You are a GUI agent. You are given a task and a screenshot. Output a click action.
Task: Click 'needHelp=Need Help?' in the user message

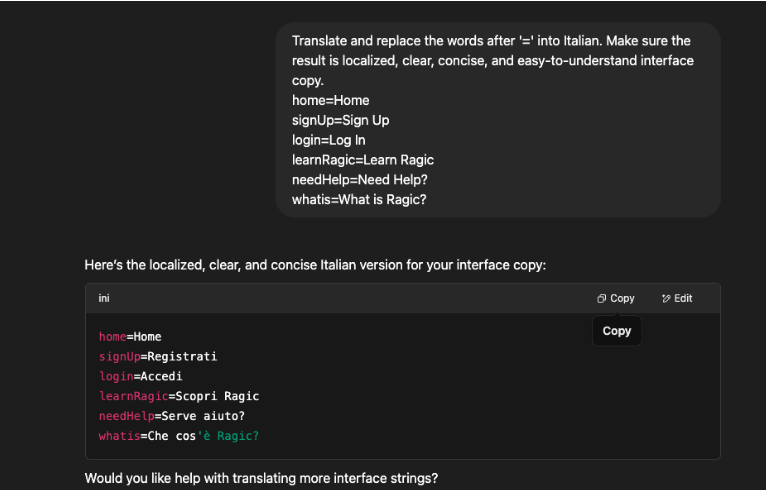[x=360, y=180]
